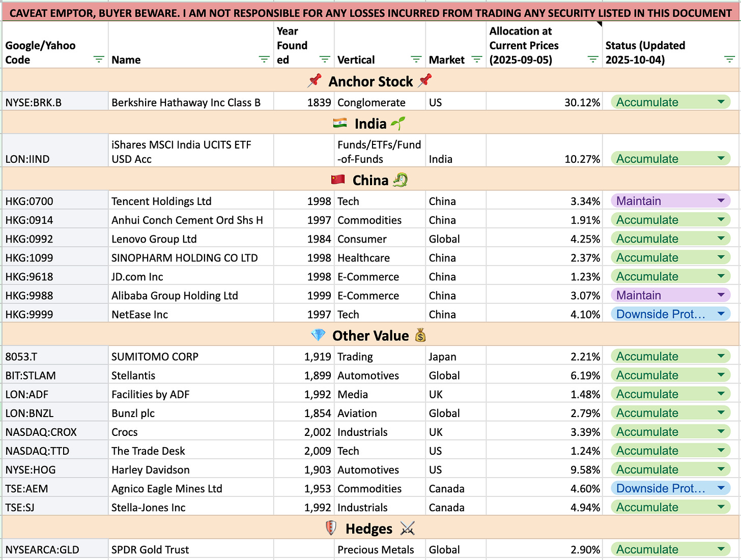This screenshot has height=560, width=741.
Task: Open filter icon for Allocation at Current Prices column
Action: pyautogui.click(x=593, y=60)
